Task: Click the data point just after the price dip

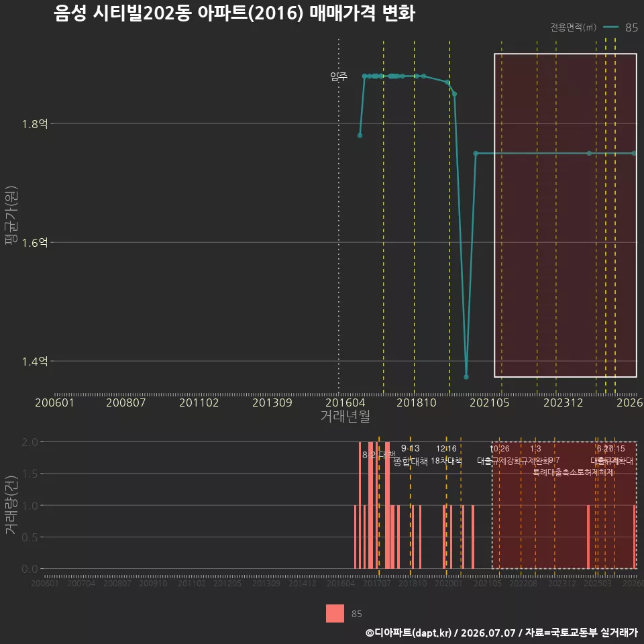Action: [475, 153]
